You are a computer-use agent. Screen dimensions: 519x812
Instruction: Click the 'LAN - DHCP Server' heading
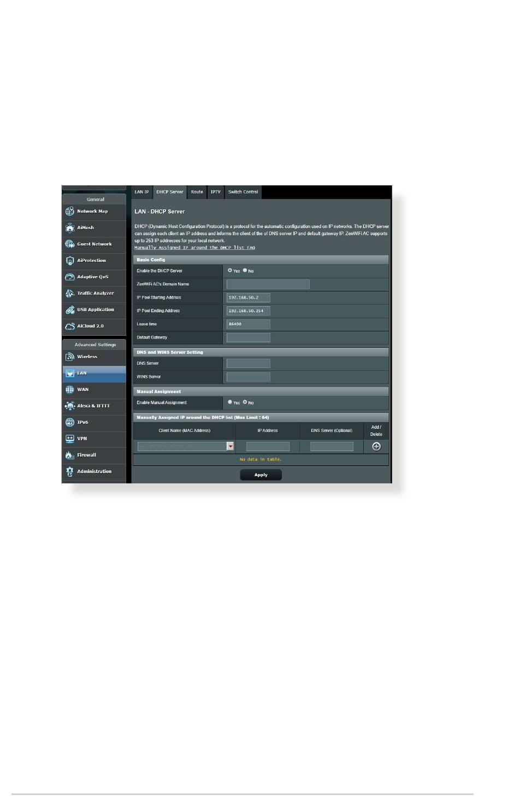[x=160, y=212]
